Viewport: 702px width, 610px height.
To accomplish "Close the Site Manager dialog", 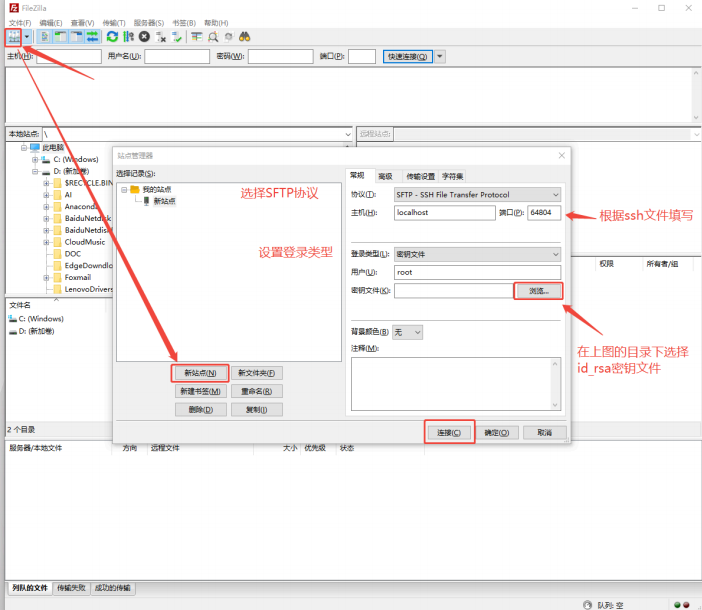I will 561,155.
